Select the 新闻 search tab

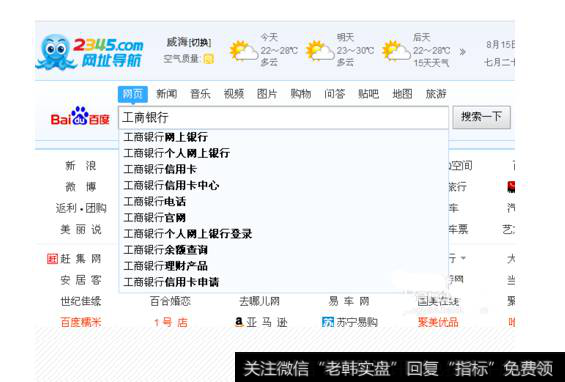[166, 94]
